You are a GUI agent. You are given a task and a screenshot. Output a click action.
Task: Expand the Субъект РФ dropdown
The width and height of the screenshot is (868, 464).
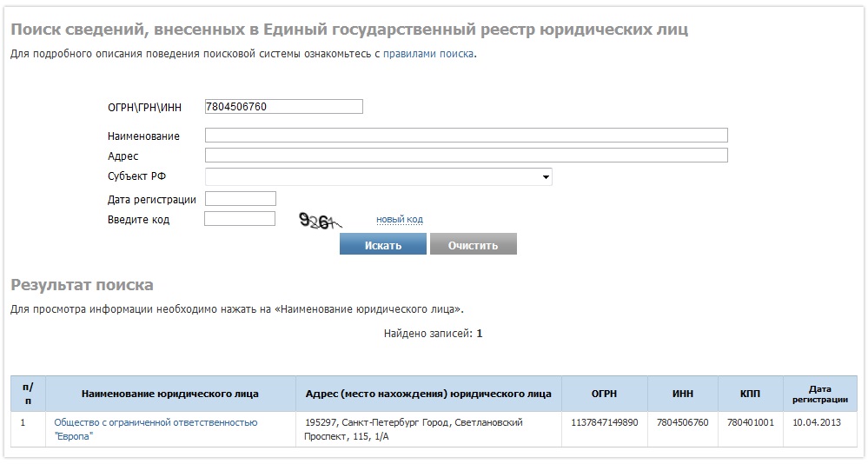(x=378, y=177)
